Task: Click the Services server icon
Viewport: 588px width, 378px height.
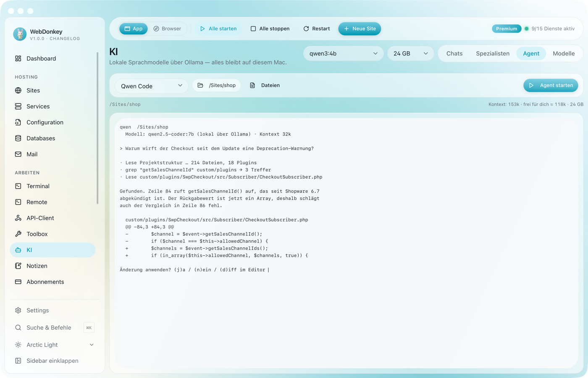Action: 18,106
